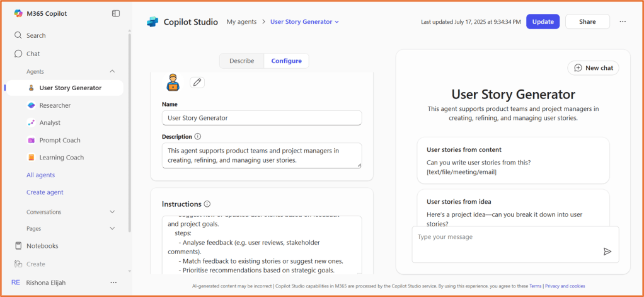Image resolution: width=644 pixels, height=297 pixels.
Task: Collapse the sidebar panel icon
Action: tap(115, 13)
